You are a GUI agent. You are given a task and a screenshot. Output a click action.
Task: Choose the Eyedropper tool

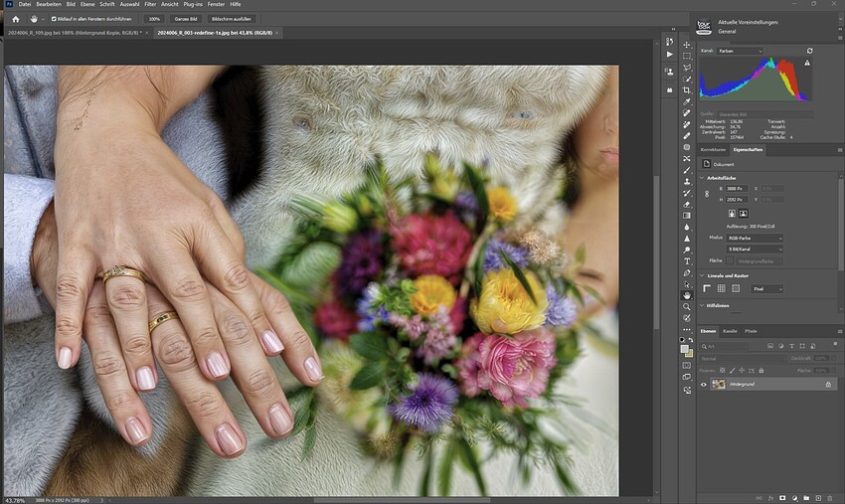[x=686, y=102]
